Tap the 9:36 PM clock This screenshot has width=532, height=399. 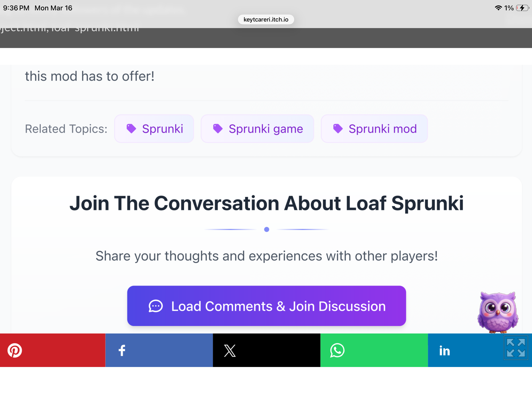[16, 8]
